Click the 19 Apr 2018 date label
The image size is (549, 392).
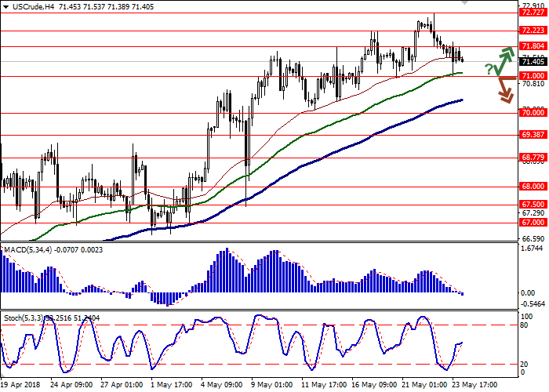[20, 386]
